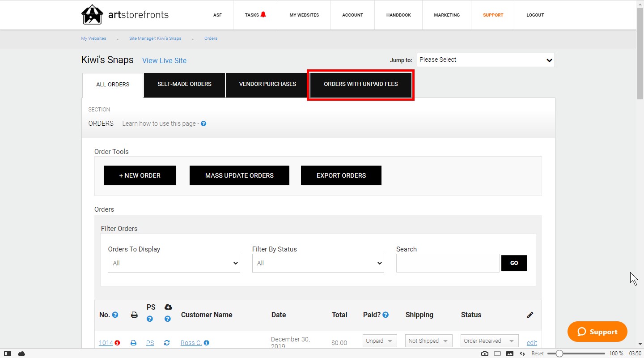Click the Orders breadcrumb link
Viewport: 644px width, 358px height.
pyautogui.click(x=211, y=38)
